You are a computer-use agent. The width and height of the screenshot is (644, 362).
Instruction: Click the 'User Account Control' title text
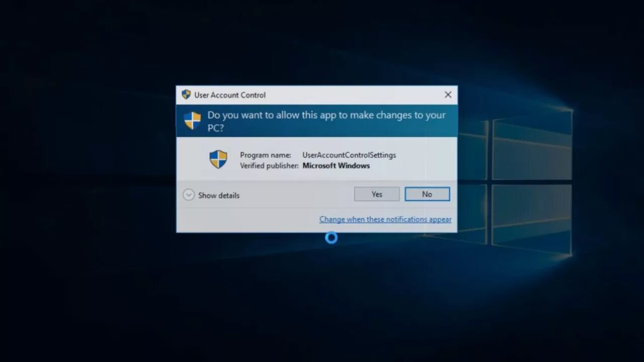(230, 95)
